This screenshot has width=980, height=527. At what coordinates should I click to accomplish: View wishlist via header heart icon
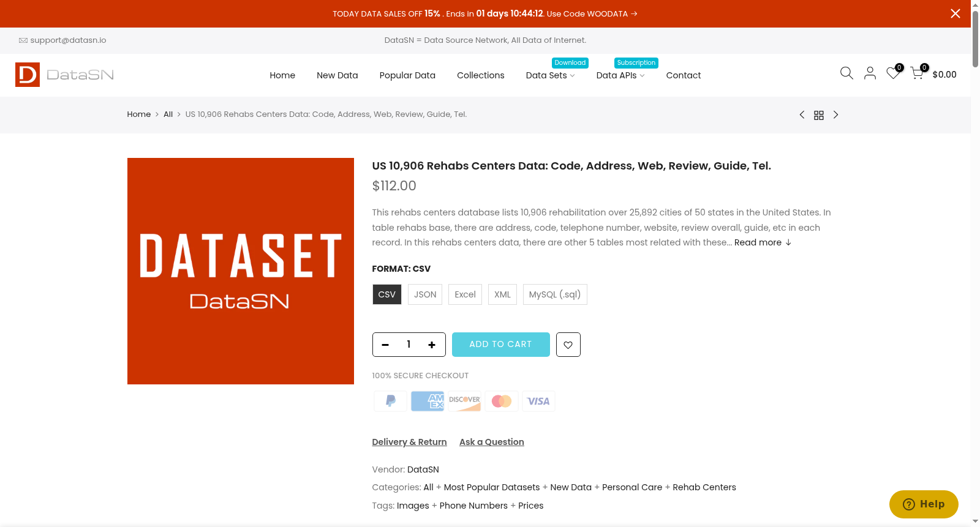894,73
